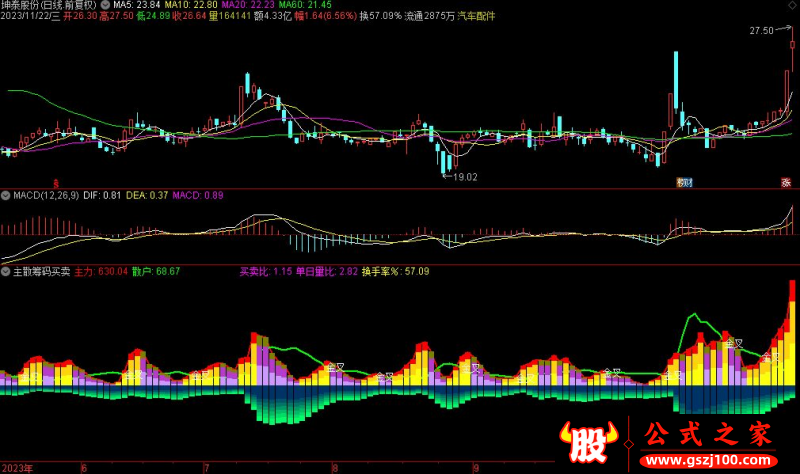This screenshot has height=474, width=800.
Task: Toggle the MA60 moving average label
Action: tap(305, 5)
